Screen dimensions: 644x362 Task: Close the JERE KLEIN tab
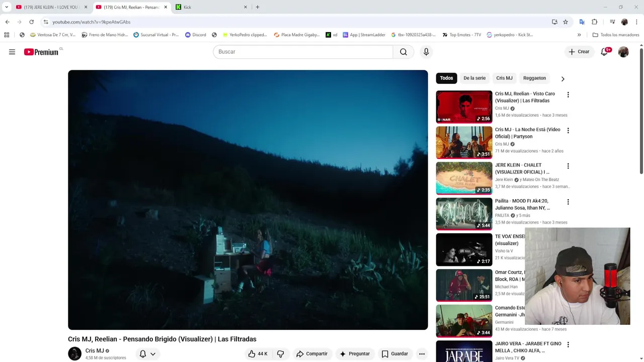click(x=86, y=7)
